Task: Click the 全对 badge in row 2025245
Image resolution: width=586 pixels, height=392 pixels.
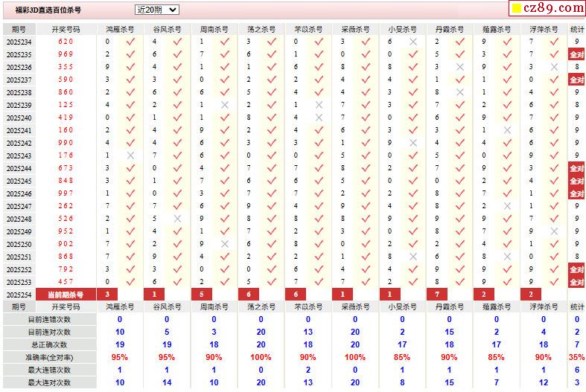Action: 576,181
